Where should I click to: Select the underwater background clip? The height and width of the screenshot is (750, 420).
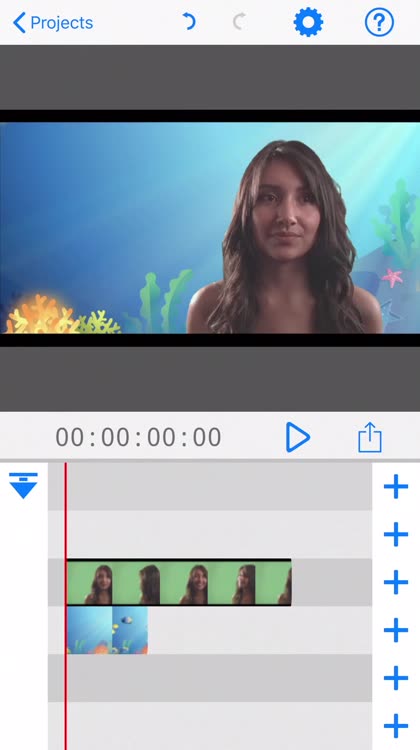tap(107, 630)
